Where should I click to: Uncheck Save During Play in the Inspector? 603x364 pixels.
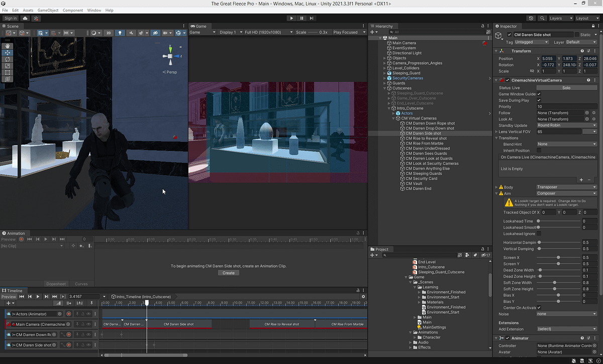539,100
